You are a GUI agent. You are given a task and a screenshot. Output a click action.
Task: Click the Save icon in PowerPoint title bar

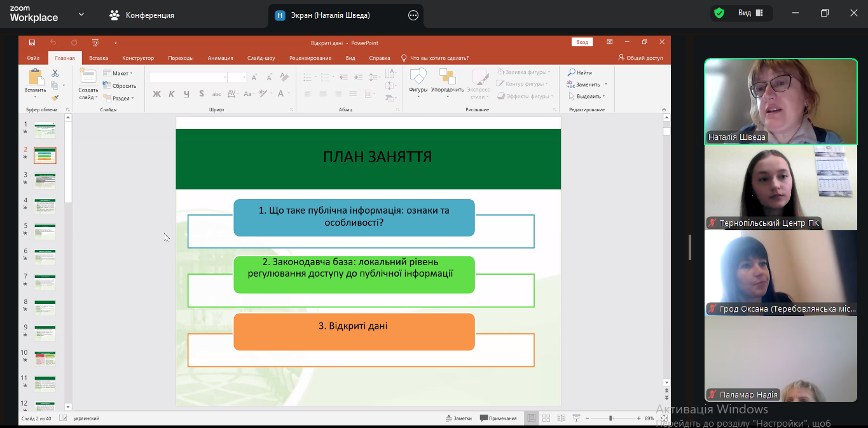click(x=31, y=43)
